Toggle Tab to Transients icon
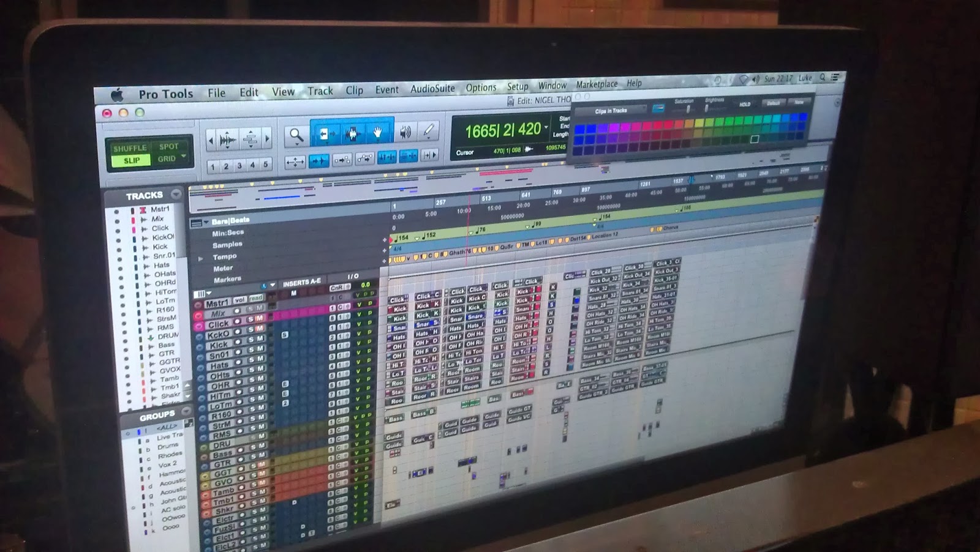The height and width of the screenshot is (552, 980). (318, 161)
